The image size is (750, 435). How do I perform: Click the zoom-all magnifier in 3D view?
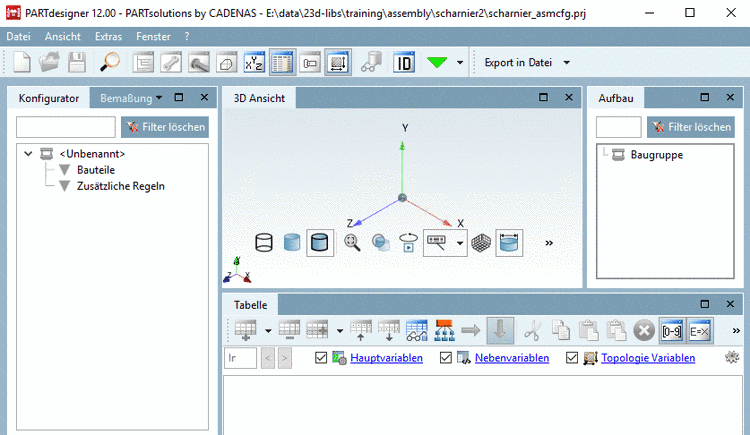click(x=352, y=243)
